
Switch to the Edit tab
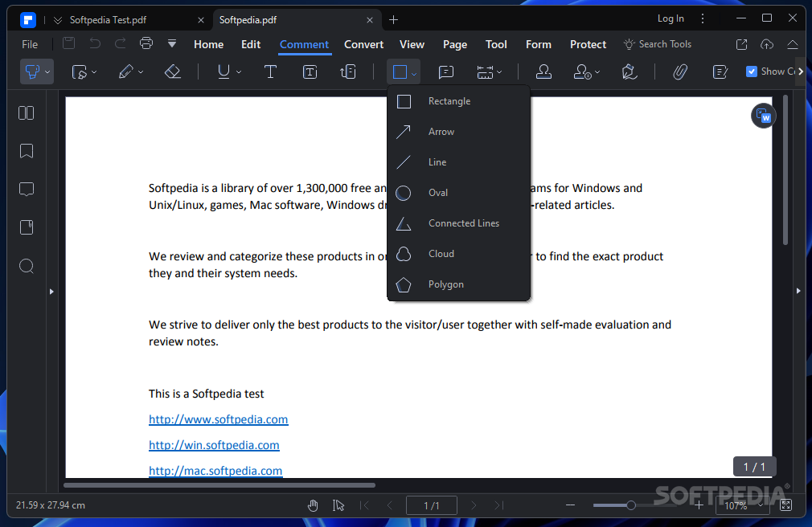[x=251, y=44]
